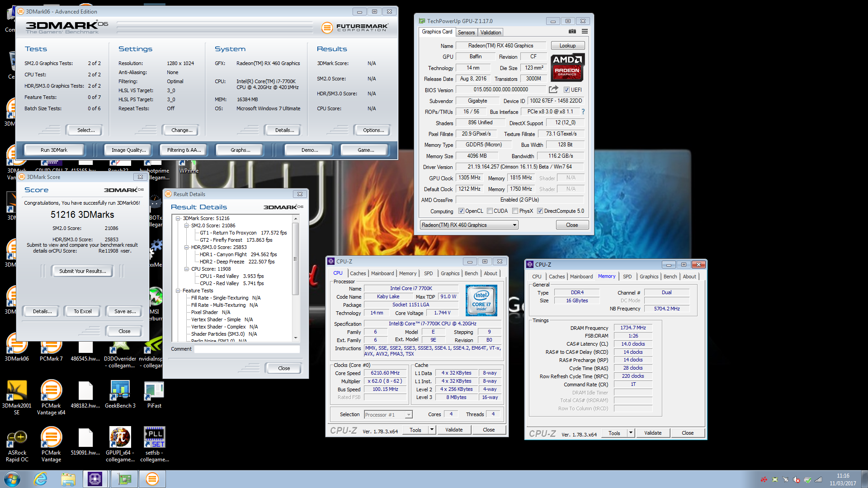This screenshot has height=488, width=868.
Task: Collapse the HDR/SM3.0 Score tree node
Action: [186, 247]
